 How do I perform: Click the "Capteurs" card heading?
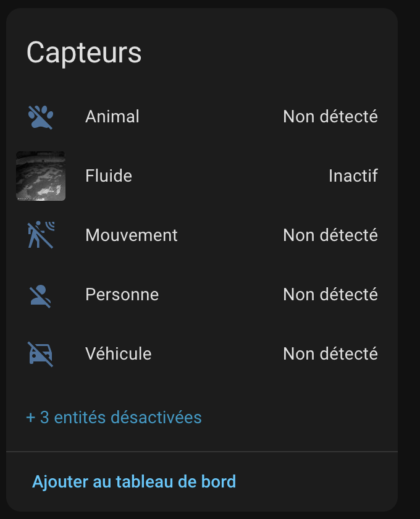click(x=84, y=53)
